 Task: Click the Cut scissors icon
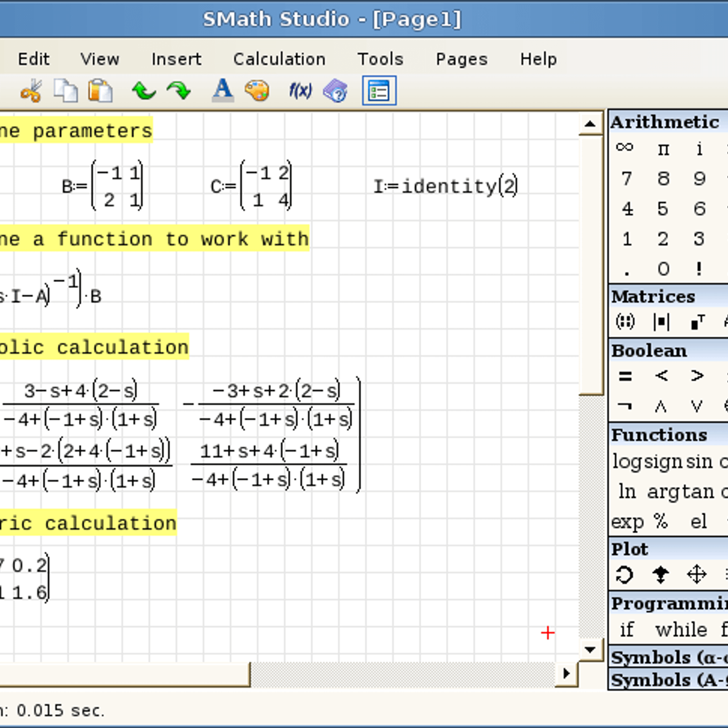tap(31, 91)
